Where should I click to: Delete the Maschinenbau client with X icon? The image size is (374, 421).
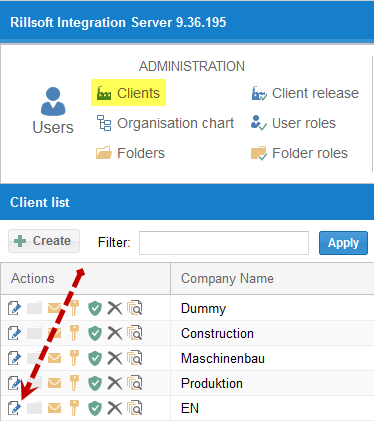(x=115, y=358)
